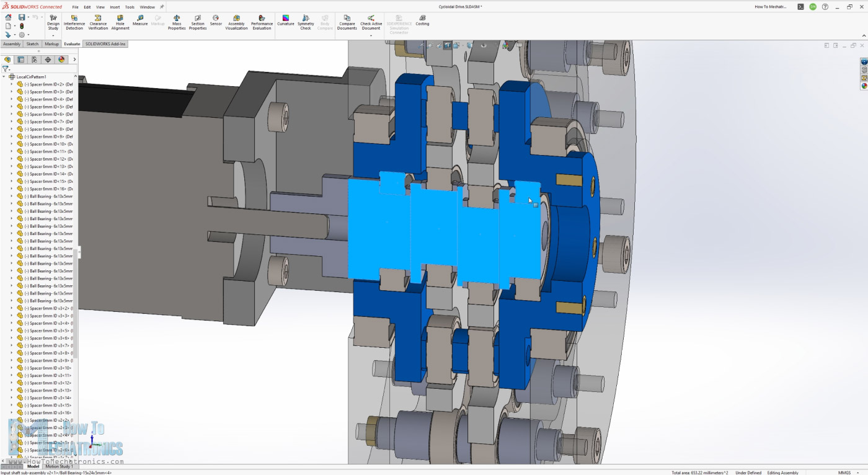Open the Measure tool
868x475 pixels.
tap(140, 20)
